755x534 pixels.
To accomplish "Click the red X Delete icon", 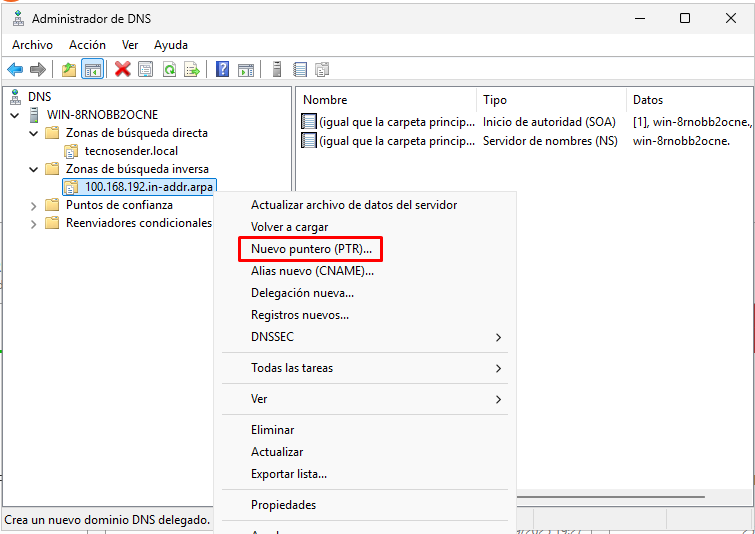I will pyautogui.click(x=122, y=69).
